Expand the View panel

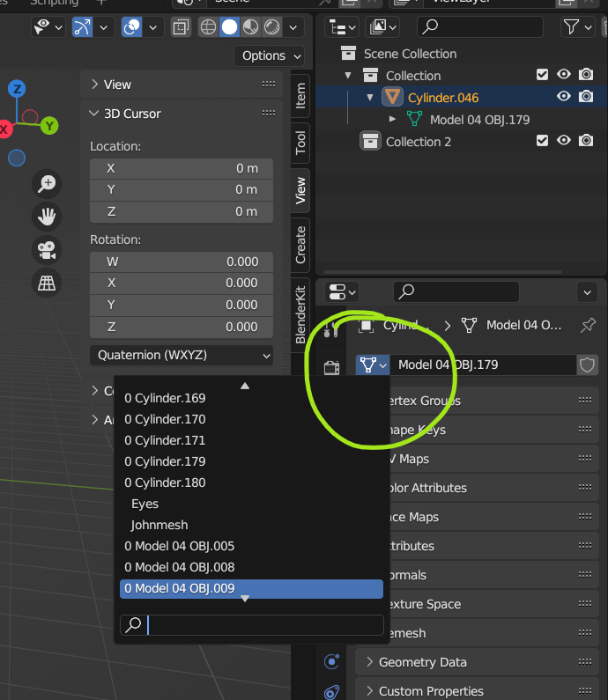pyautogui.click(x=94, y=85)
